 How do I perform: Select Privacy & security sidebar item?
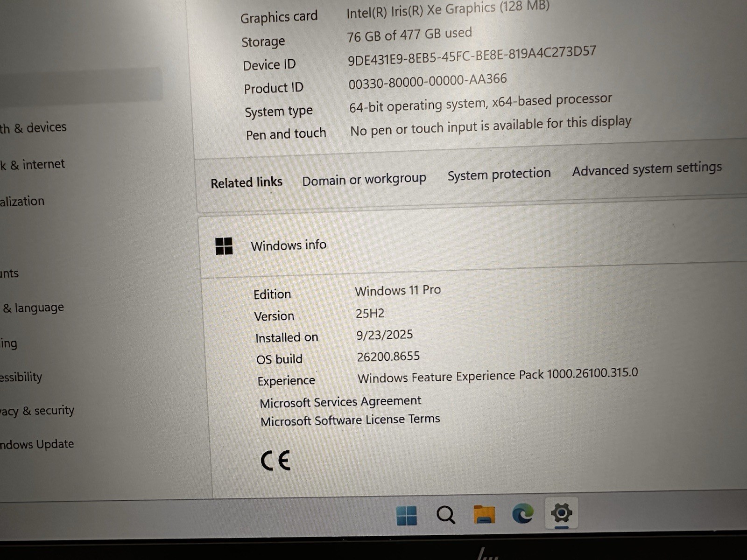(x=37, y=411)
